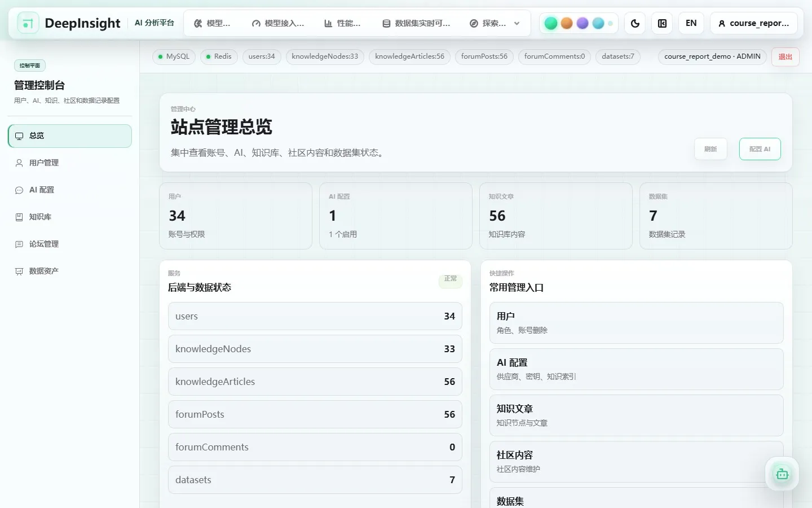812x508 pixels.
Task: Click the DeepInsight logo icon
Action: click(x=28, y=23)
